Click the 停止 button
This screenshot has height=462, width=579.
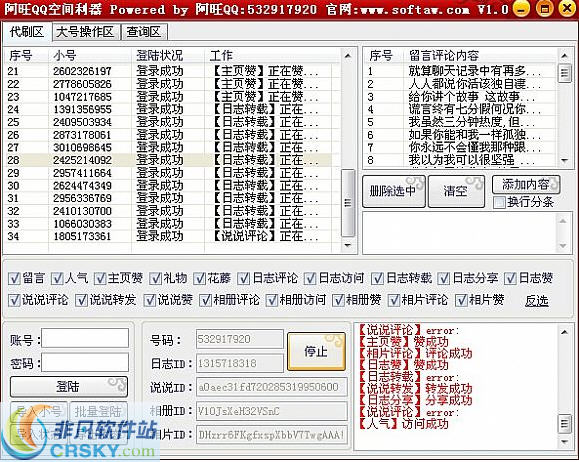pos(316,351)
